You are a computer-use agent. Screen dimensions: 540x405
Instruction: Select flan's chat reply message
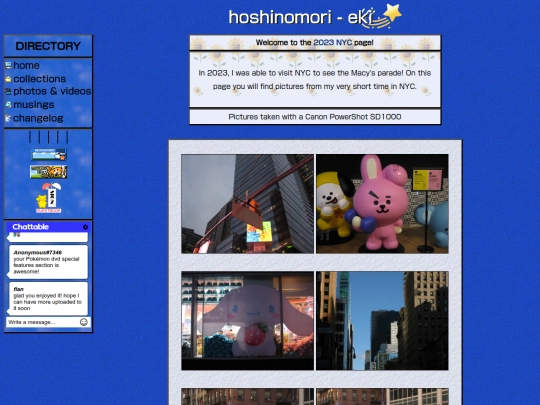click(48, 299)
